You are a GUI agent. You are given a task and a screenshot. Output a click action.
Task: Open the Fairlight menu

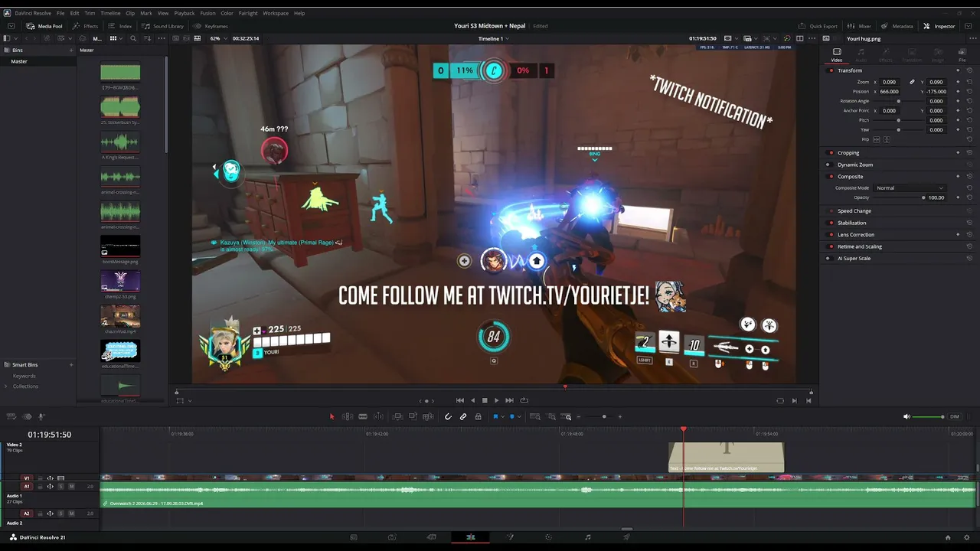(248, 13)
